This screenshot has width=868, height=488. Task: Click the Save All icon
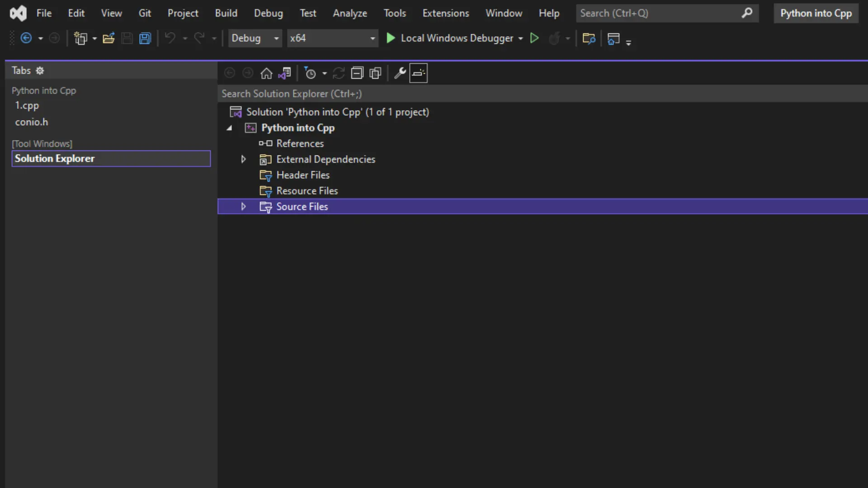[145, 38]
